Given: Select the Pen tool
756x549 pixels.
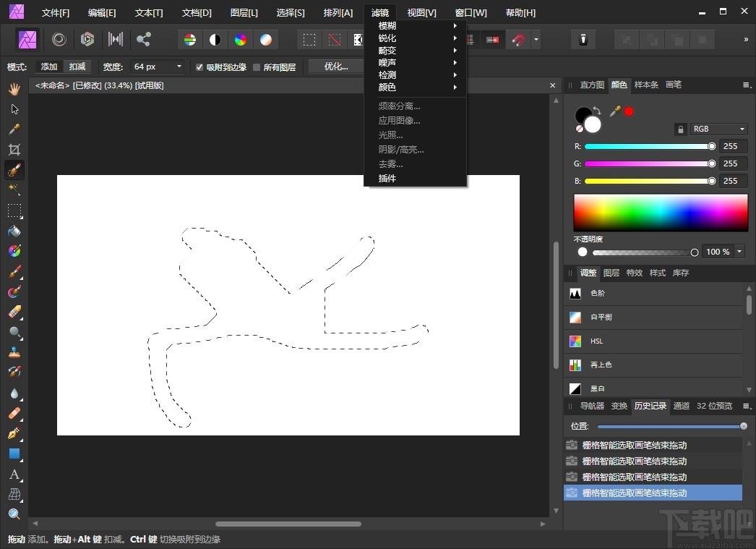Looking at the screenshot, I should [14, 434].
